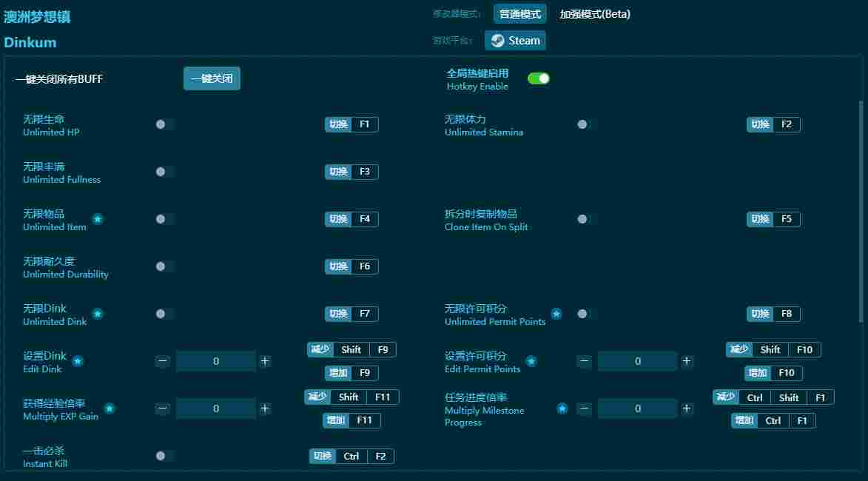Image resolution: width=868 pixels, height=481 pixels.
Task: Click Ctrl F2 hotkey for Instant Kill
Action: 351,456
